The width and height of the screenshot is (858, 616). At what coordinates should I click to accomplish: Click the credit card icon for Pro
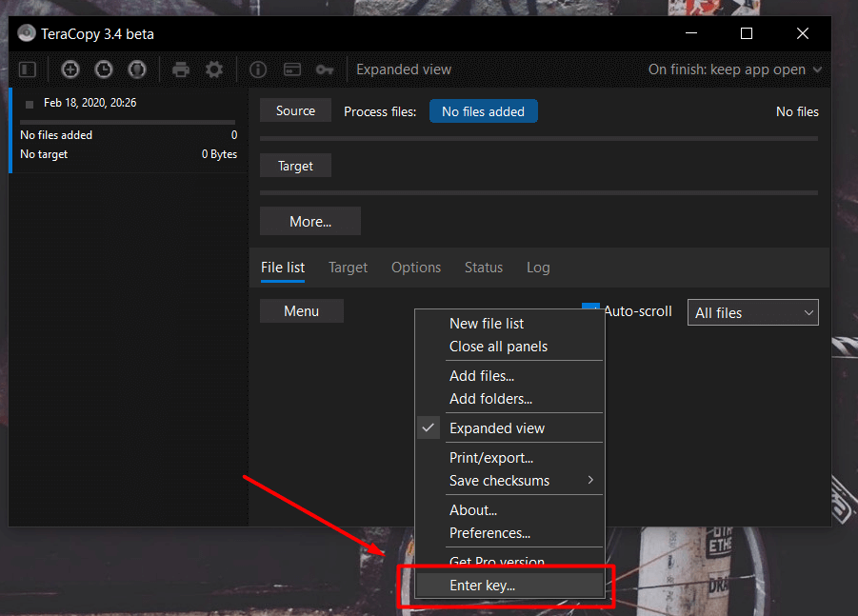[x=292, y=70]
